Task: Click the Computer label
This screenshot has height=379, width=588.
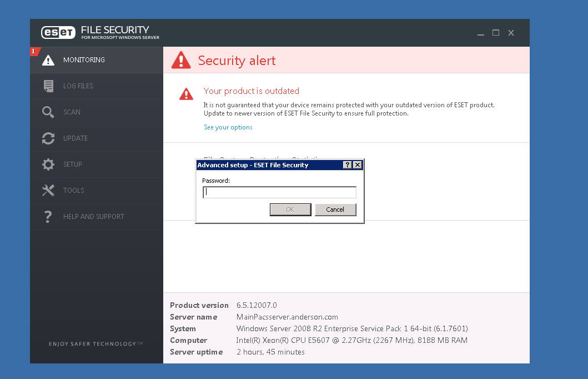Action: click(x=188, y=340)
